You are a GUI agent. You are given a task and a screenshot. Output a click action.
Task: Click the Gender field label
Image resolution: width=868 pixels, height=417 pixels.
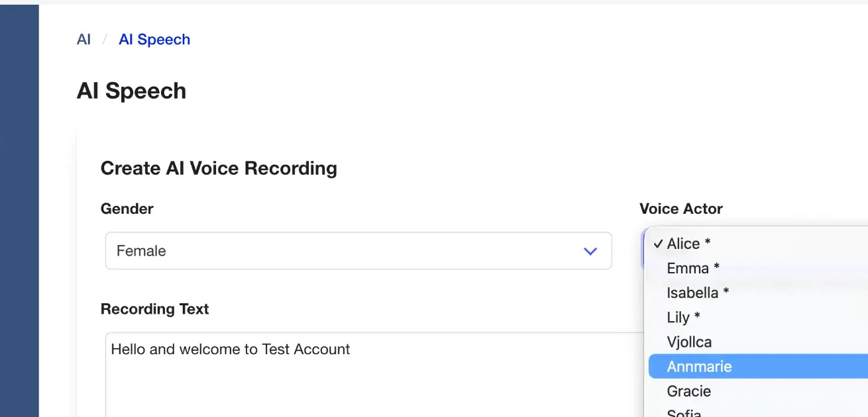click(x=127, y=208)
